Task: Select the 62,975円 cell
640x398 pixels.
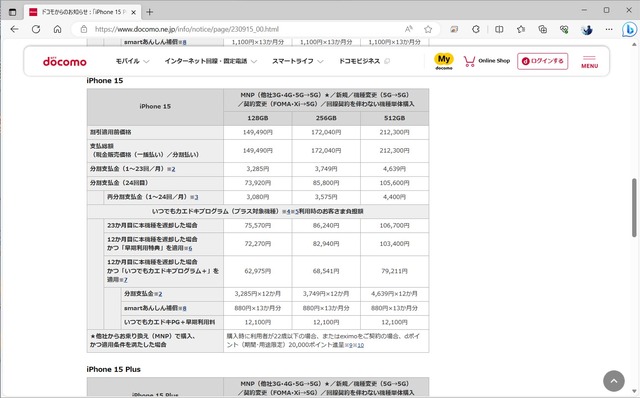Action: pos(258,271)
